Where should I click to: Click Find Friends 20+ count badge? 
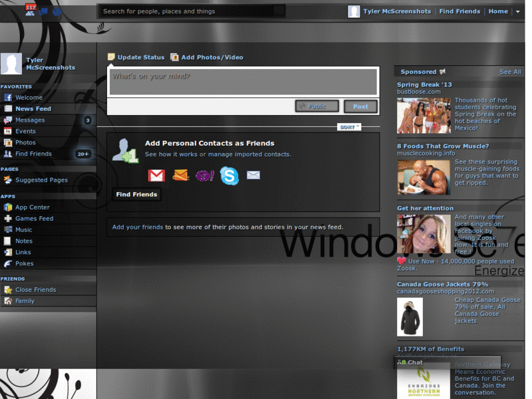click(x=82, y=154)
